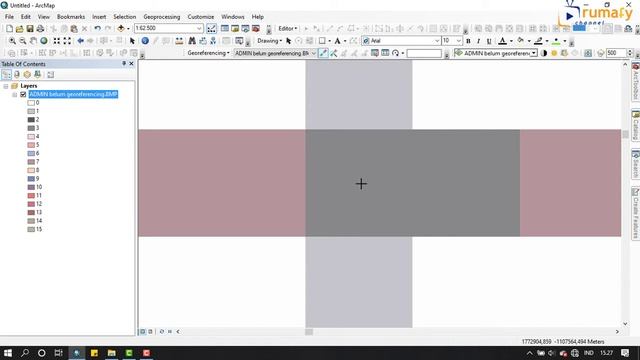Click color swatch for value 11
Viewport: 640px width, 360px height.
[31, 196]
